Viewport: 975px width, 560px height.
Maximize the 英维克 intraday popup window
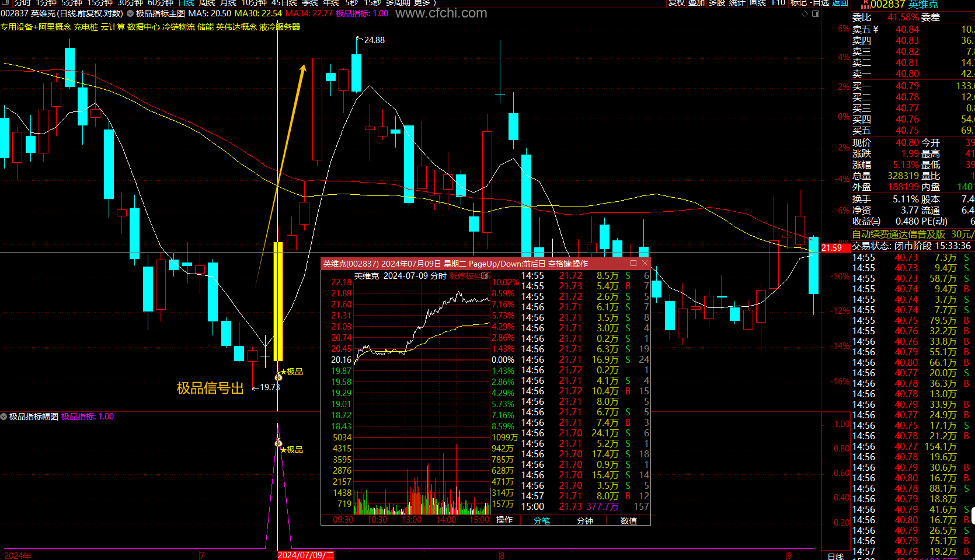coord(633,264)
